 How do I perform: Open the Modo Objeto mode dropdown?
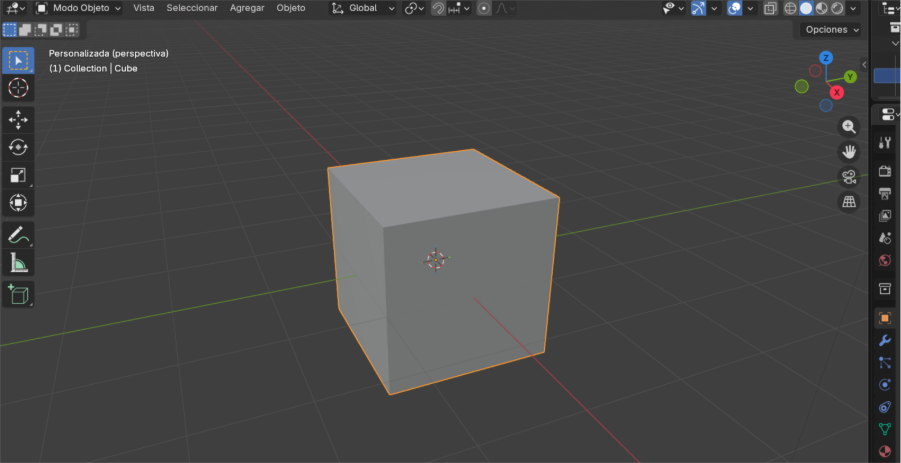point(78,8)
